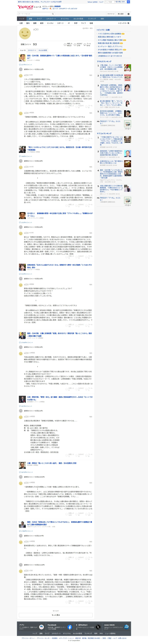Toggle 共感した on the 5分前 comment

(x=70, y=107)
